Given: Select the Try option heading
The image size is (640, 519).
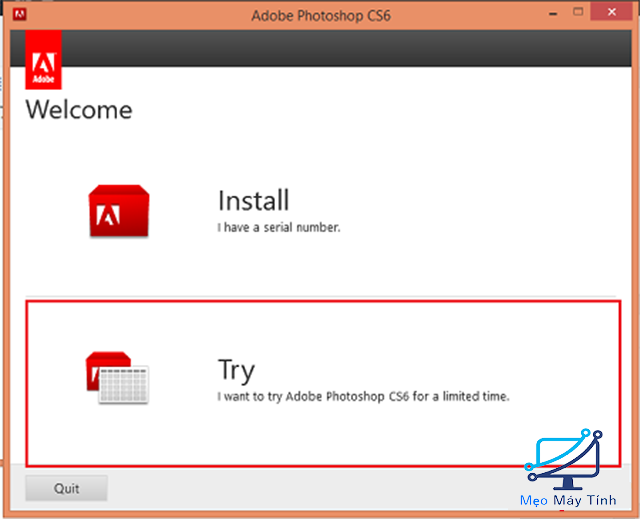Looking at the screenshot, I should (236, 370).
